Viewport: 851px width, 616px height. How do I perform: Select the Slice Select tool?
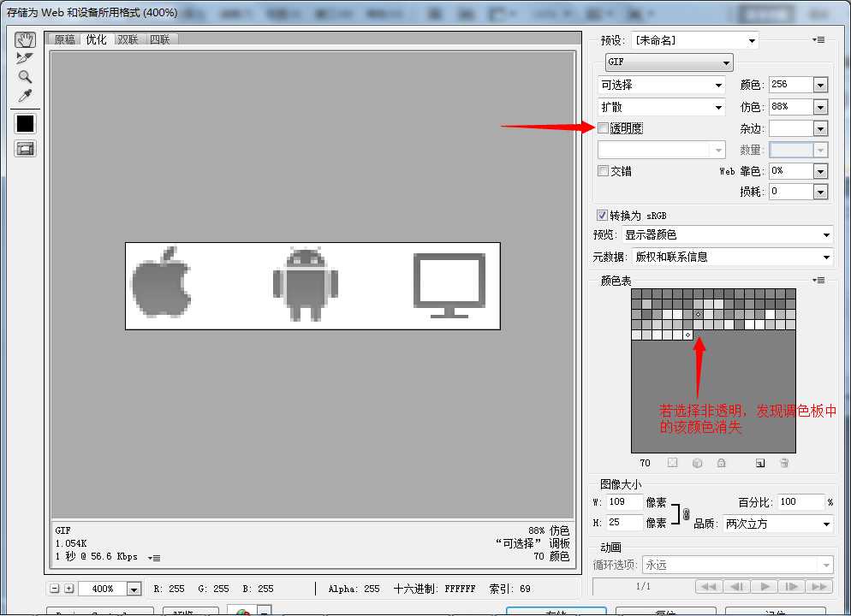click(25, 58)
